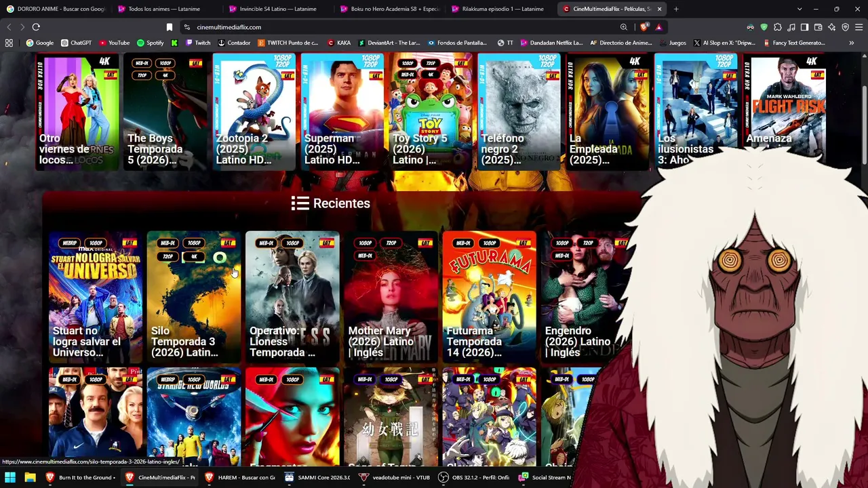This screenshot has width=868, height=488.
Task: Open Engendro (2026) Latino card
Action: 587,297
